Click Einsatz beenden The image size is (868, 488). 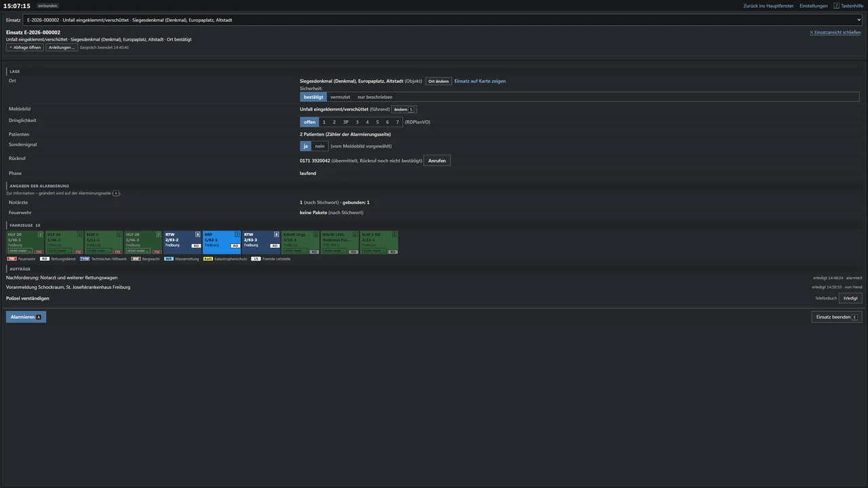coord(837,317)
